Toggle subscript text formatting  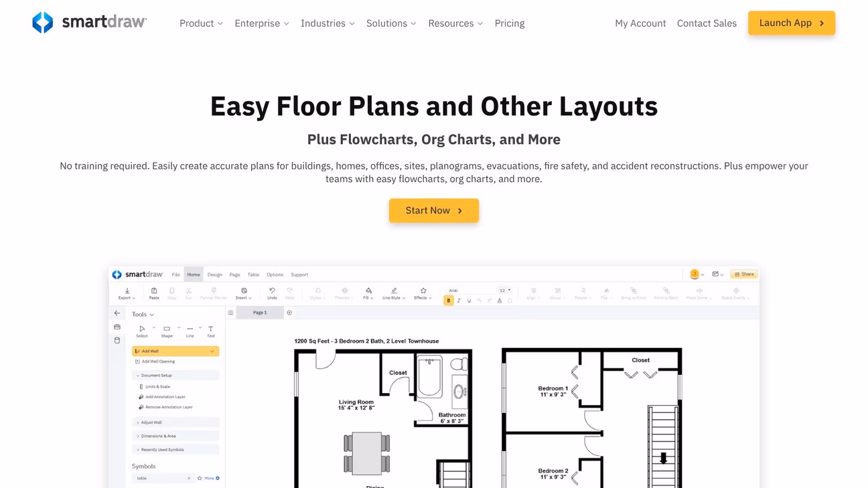[x=480, y=301]
